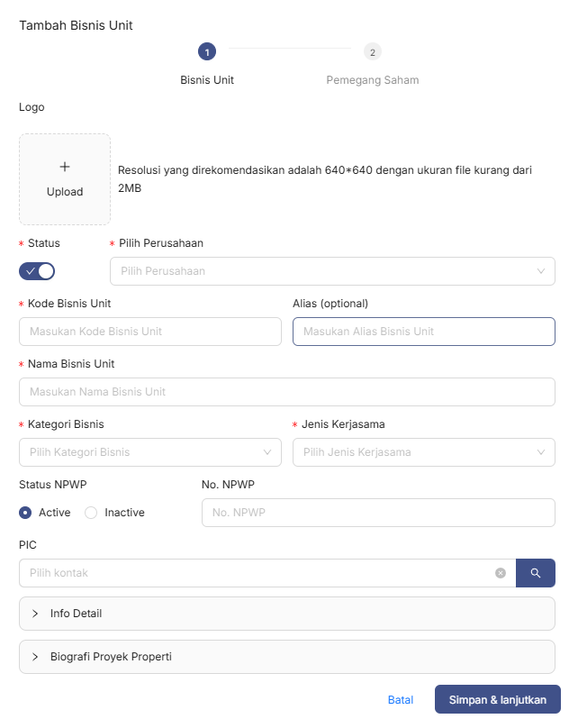Click the Biografi Proyek Properti chevron arrow
Image resolution: width=578 pixels, height=728 pixels.
click(x=35, y=657)
